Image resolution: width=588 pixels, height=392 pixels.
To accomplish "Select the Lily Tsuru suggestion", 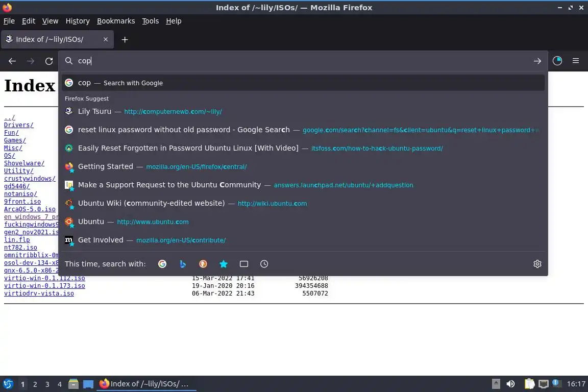I will pyautogui.click(x=303, y=111).
